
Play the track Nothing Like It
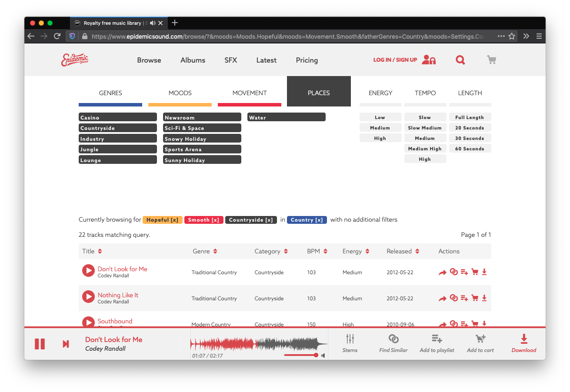[x=88, y=297]
